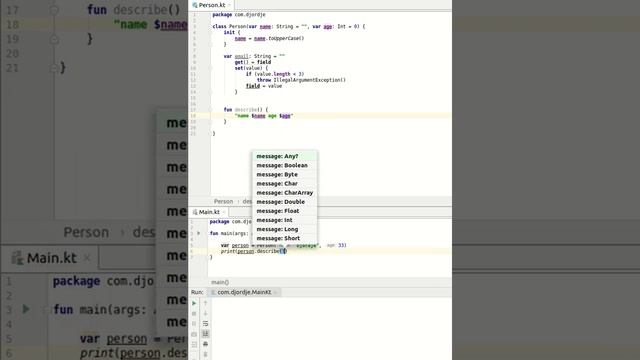Close the Person.kt tab
The height and width of the screenshot is (360, 640).
coord(229,5)
